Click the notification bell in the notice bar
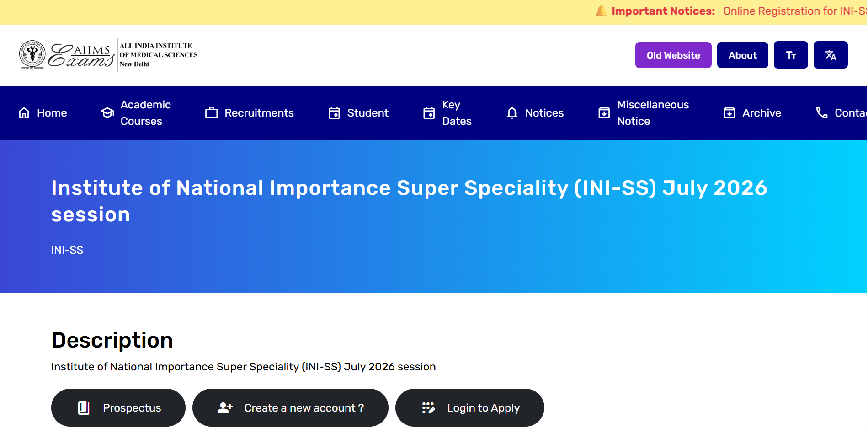Image resolution: width=868 pixels, height=428 pixels. click(601, 11)
